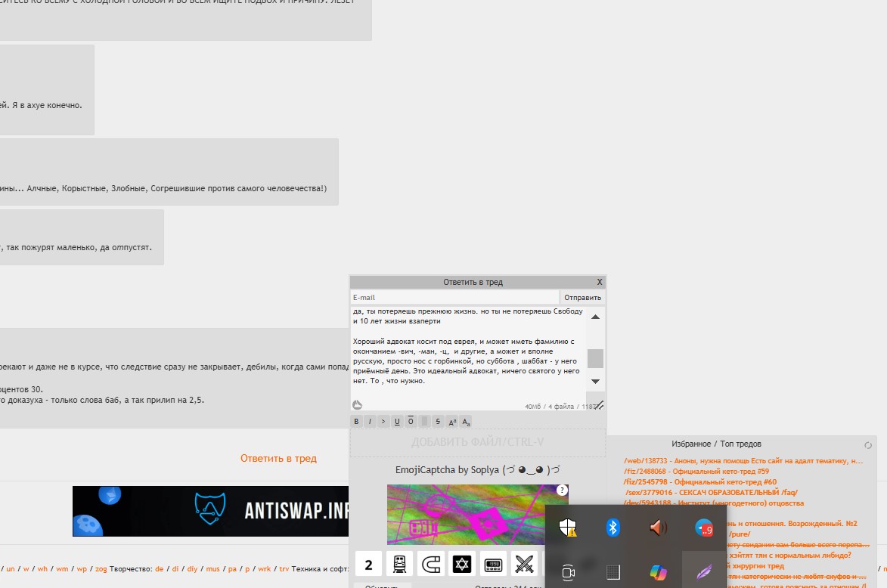Apply superscript formatting button
This screenshot has width=887, height=588.
452,421
